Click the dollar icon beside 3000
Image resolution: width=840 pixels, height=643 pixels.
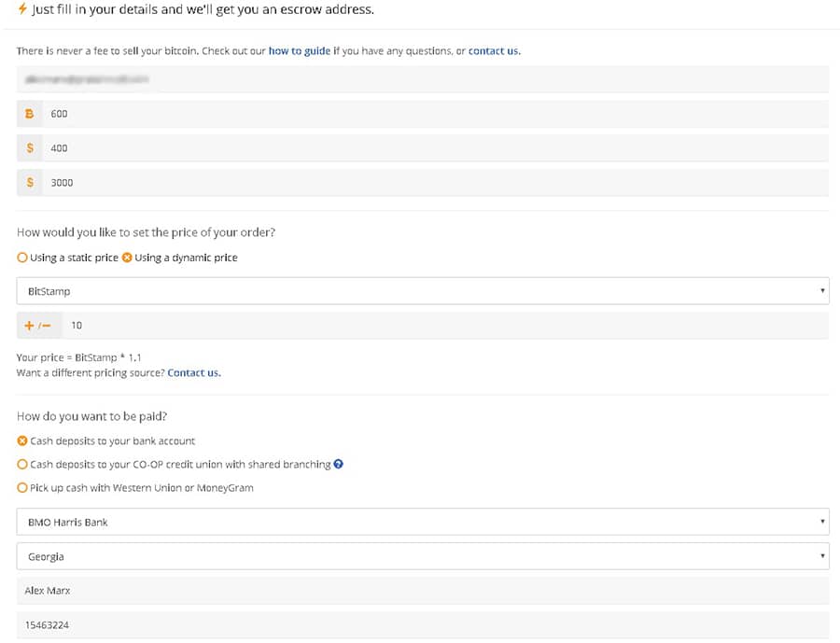[30, 183]
